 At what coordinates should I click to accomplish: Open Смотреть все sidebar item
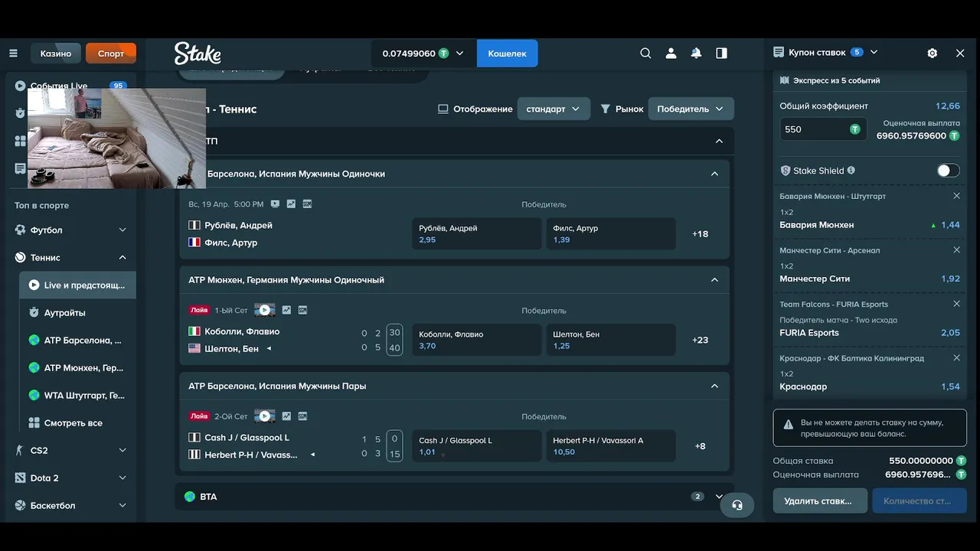click(x=77, y=422)
